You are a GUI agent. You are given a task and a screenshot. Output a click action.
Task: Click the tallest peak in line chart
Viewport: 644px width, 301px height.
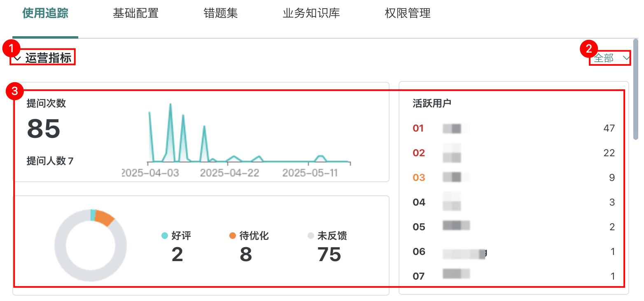click(170, 105)
